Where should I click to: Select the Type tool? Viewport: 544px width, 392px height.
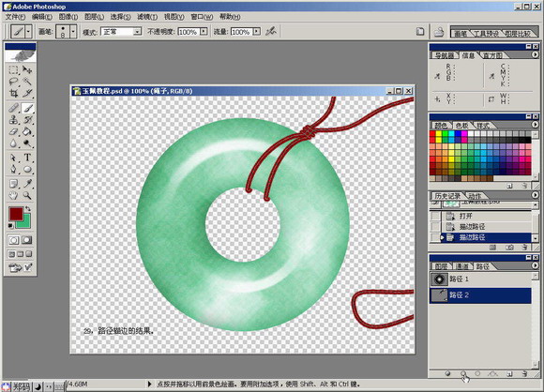[27, 158]
